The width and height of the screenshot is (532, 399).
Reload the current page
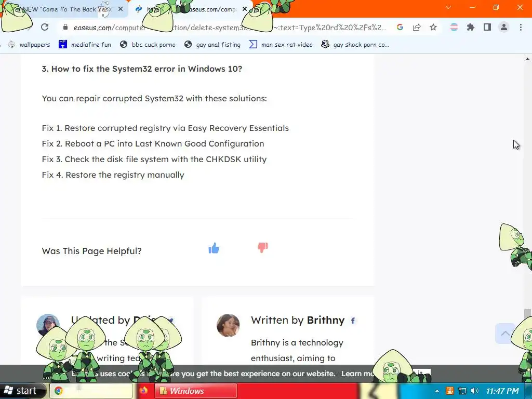[x=45, y=27]
